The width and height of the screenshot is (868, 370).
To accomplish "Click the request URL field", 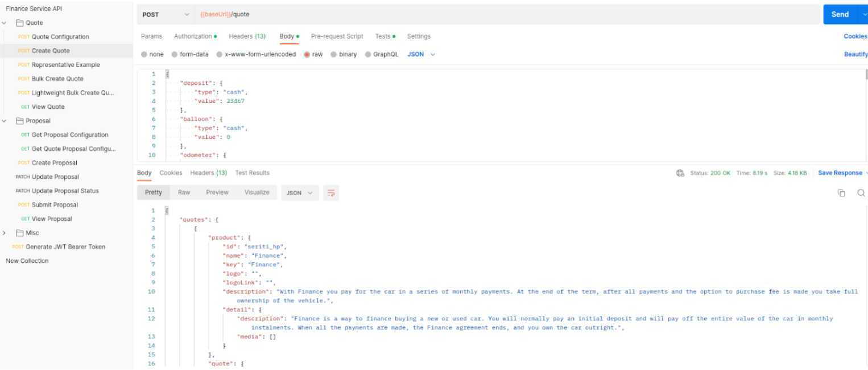I will [506, 14].
